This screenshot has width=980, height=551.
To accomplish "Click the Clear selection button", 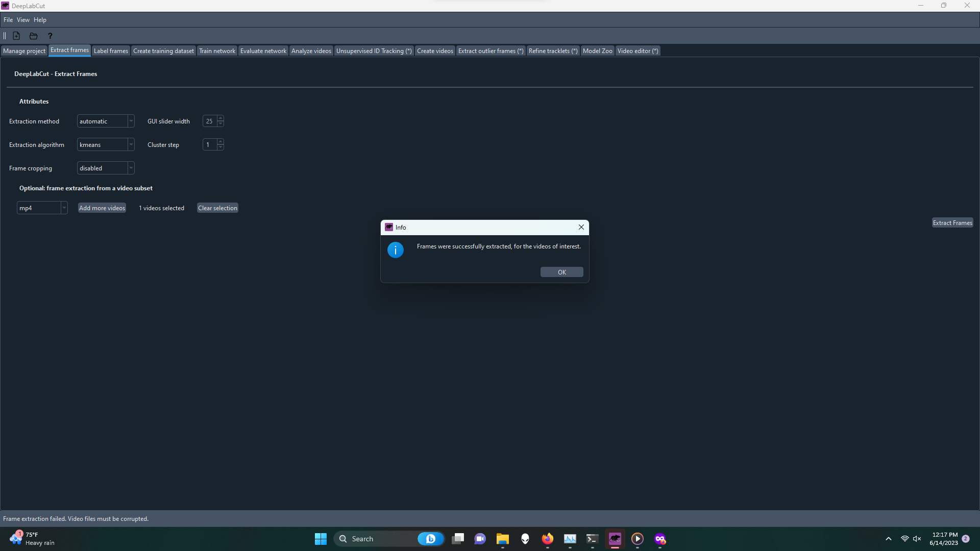I will (x=217, y=208).
